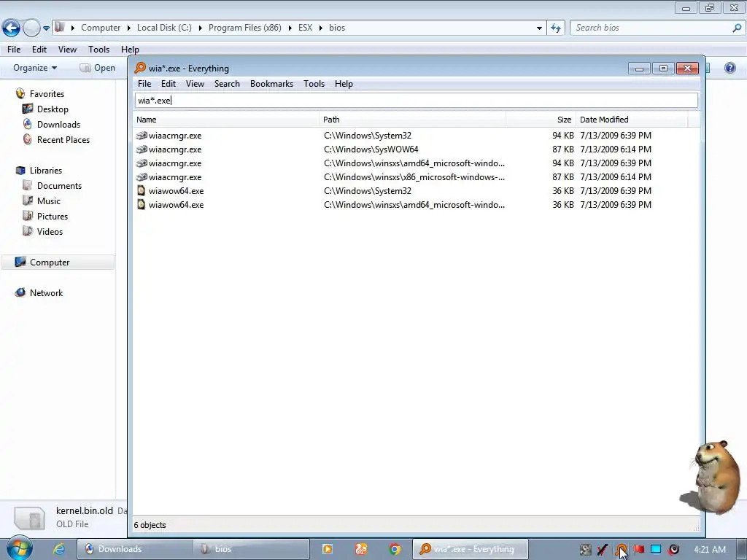Click the Explorer Open button
747x560 pixels.
(x=98, y=68)
